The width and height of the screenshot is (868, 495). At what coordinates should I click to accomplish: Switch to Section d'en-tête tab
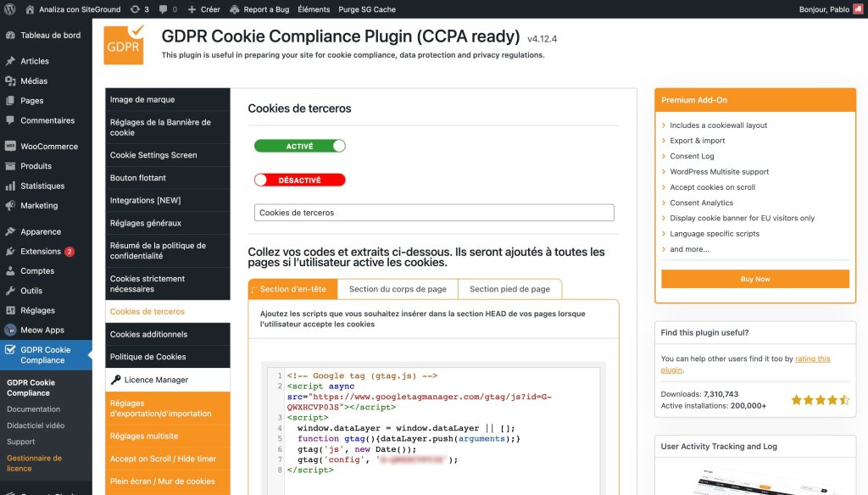click(x=292, y=289)
